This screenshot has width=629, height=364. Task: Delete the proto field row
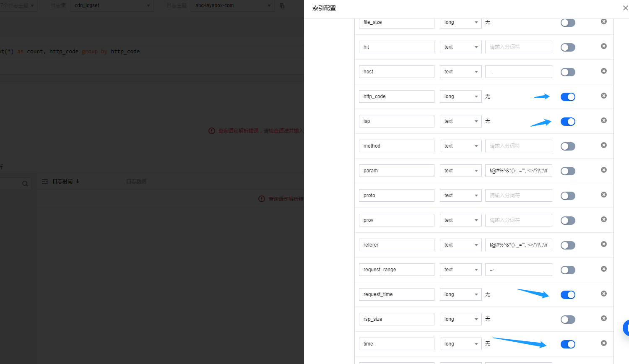coord(604,195)
